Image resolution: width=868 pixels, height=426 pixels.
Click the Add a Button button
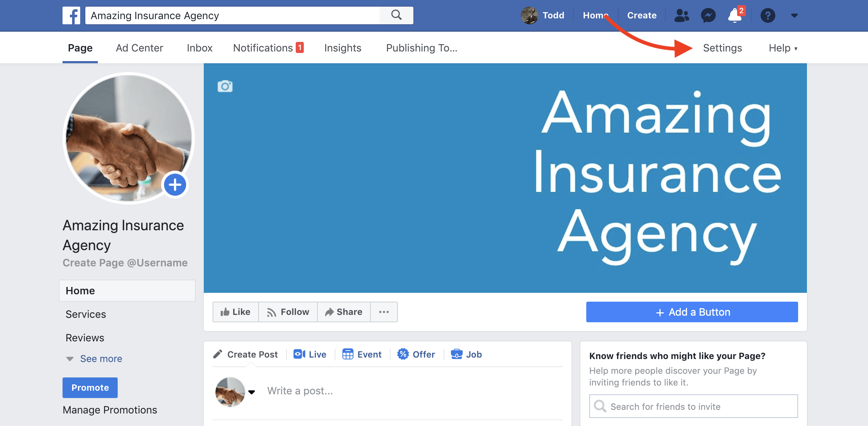pyautogui.click(x=692, y=312)
